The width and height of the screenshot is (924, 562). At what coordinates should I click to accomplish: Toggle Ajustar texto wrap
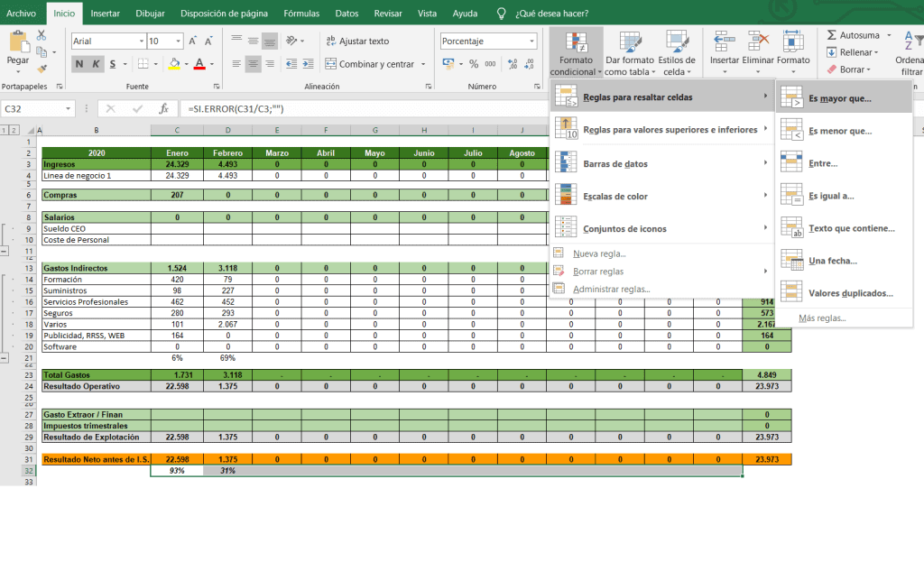357,41
